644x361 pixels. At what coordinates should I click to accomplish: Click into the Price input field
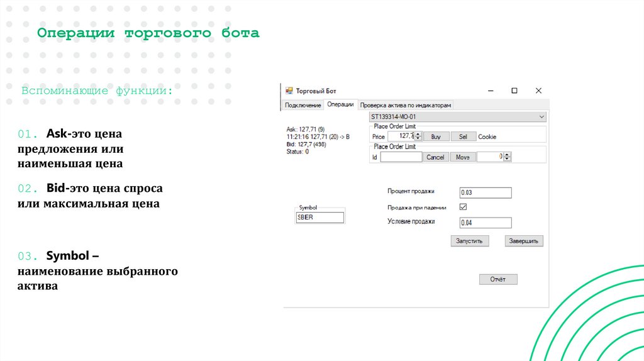click(401, 136)
